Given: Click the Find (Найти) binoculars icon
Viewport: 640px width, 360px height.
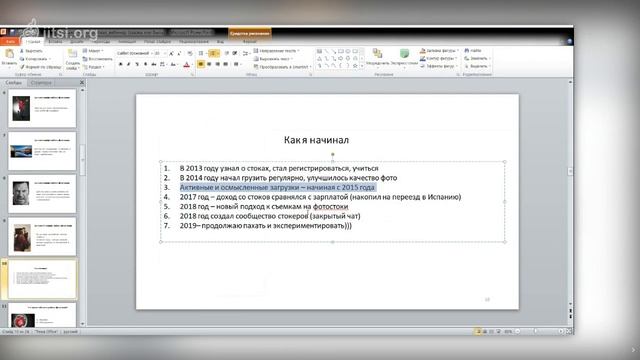Looking at the screenshot, I should click(467, 51).
